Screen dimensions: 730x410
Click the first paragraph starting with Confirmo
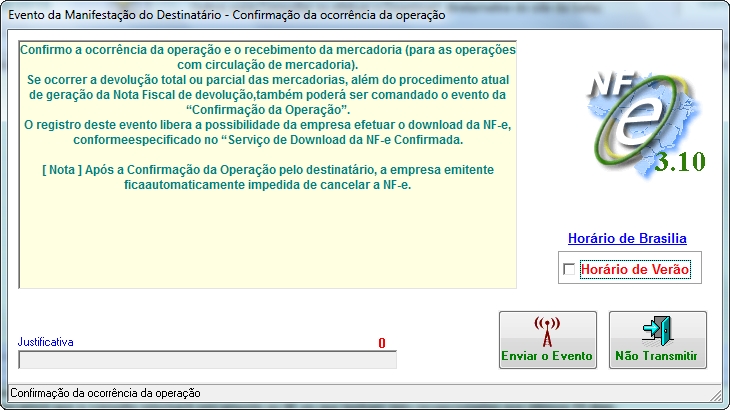(267, 57)
